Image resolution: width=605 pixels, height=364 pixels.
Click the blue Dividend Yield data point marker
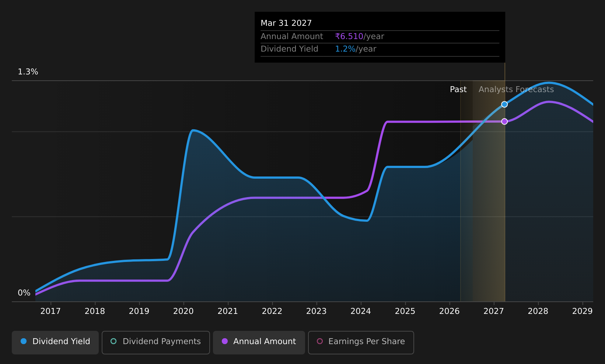click(x=504, y=104)
